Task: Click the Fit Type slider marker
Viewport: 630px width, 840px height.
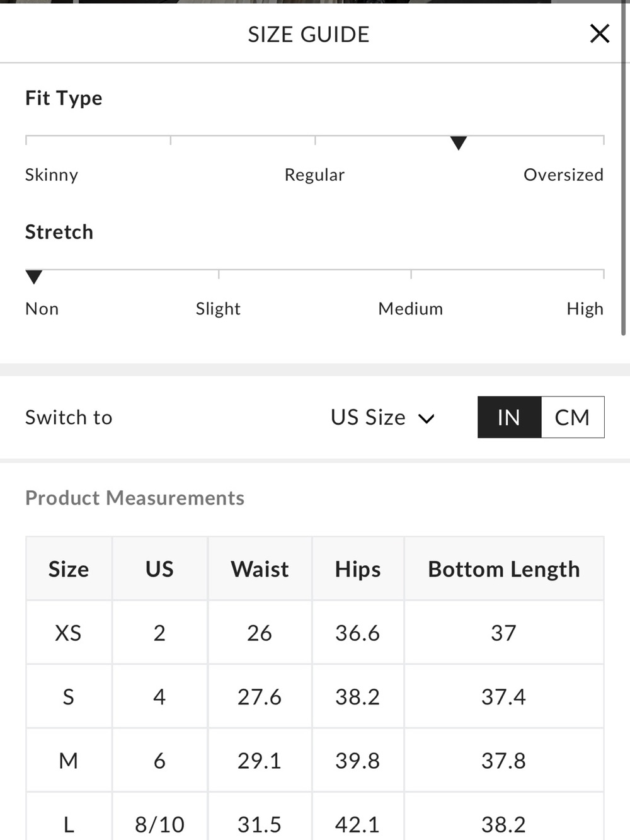Action: [x=459, y=143]
